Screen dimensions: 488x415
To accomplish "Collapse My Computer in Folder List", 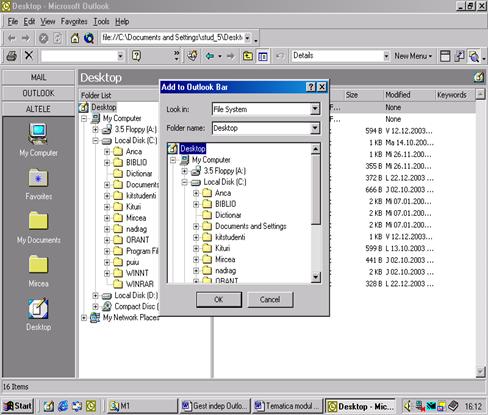I will pyautogui.click(x=84, y=118).
